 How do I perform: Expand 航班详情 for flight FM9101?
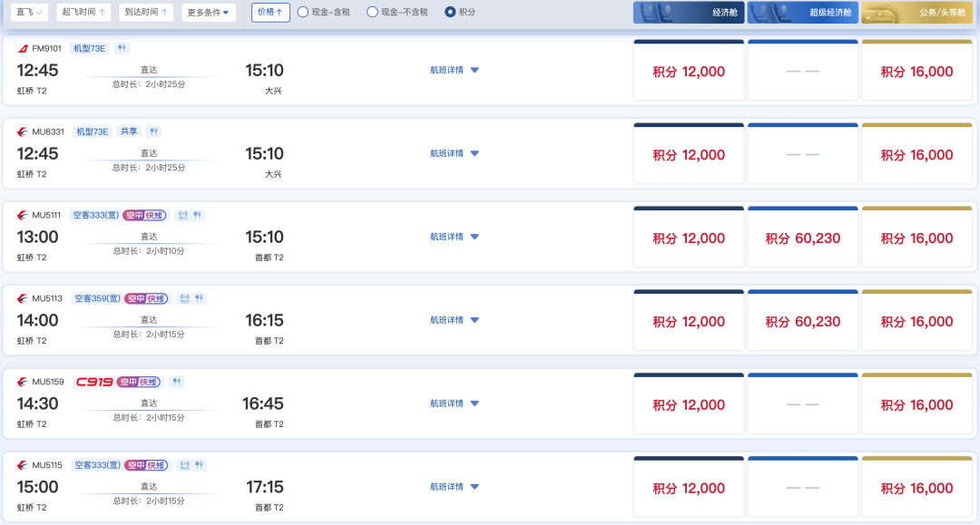coord(455,70)
